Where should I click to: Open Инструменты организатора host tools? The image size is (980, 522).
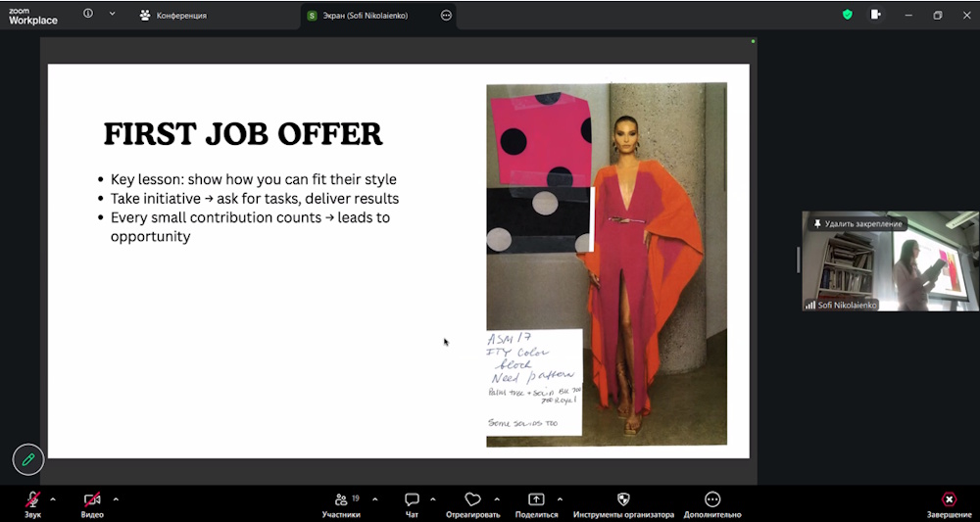(623, 499)
